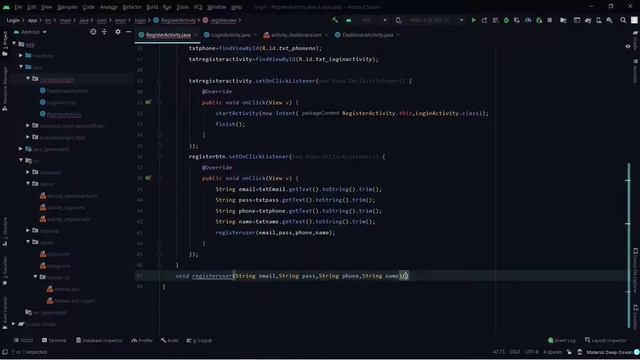Click the Android Studio logo icon in title bar
This screenshot has height=360, width=640.
(x=6, y=7)
